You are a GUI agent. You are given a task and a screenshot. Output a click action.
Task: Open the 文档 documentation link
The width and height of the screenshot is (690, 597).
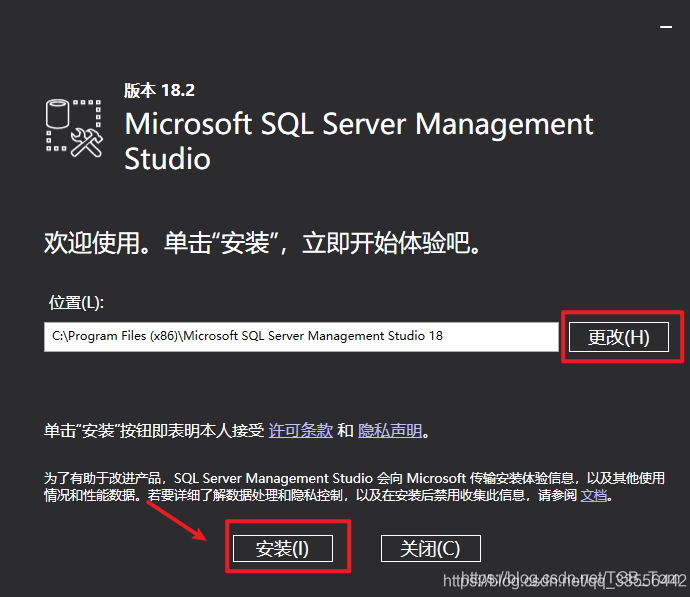coord(594,495)
